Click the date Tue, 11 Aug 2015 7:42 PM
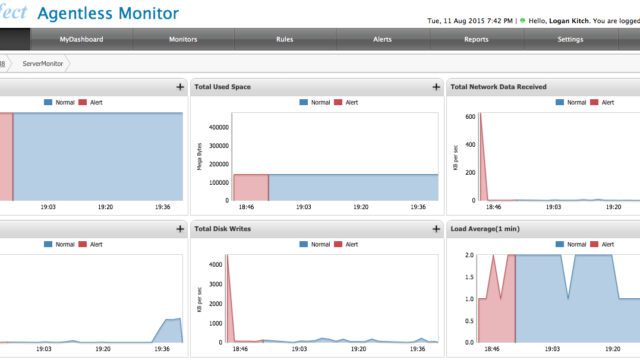The image size is (640, 360). point(470,21)
